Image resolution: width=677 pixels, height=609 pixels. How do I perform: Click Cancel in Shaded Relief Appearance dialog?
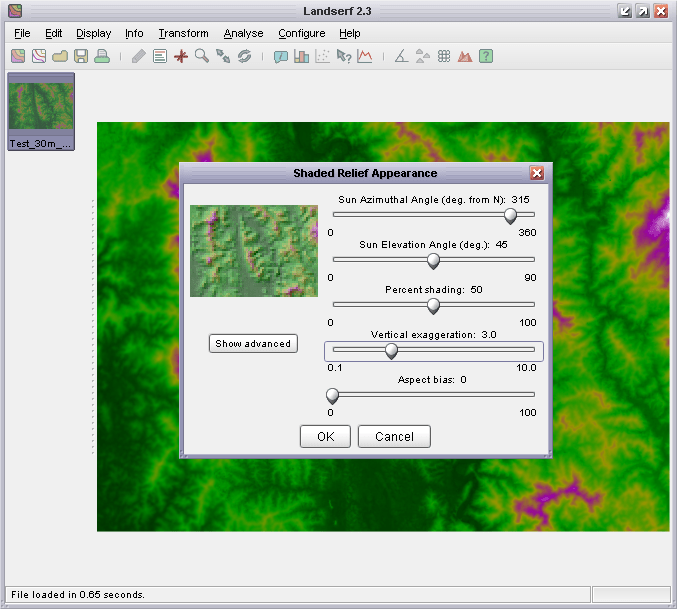point(394,436)
